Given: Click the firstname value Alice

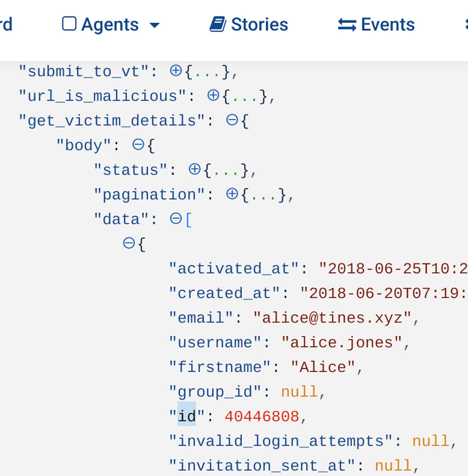Looking at the screenshot, I should (x=323, y=367).
